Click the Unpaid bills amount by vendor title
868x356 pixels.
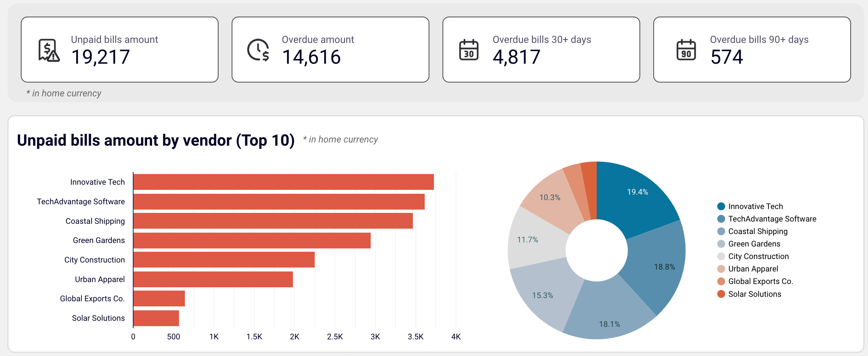pos(156,140)
